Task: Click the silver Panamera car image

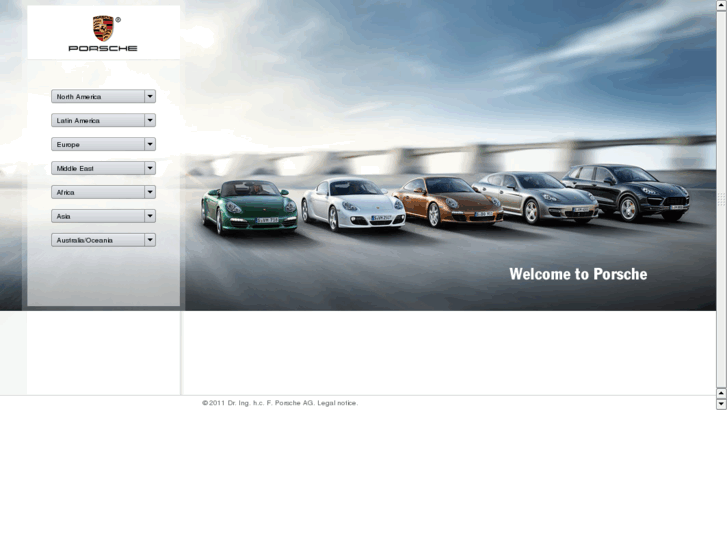Action: pos(535,198)
